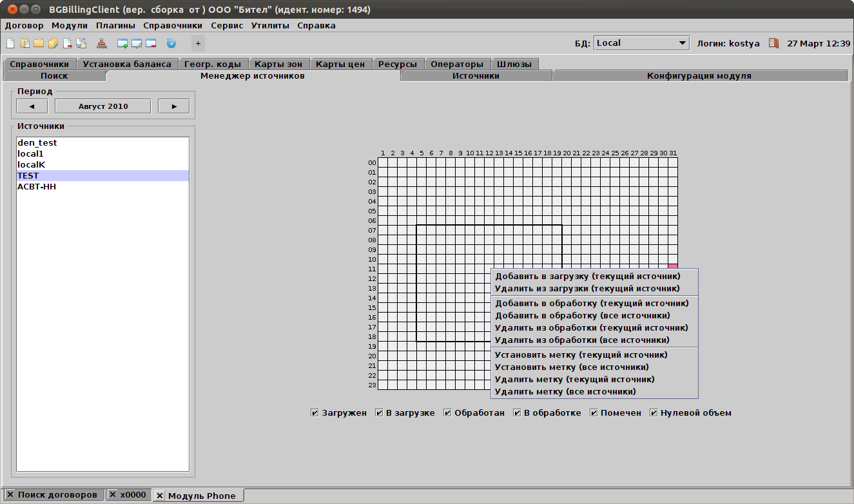Open the БД Local database dropdown
The image size is (854, 504).
point(641,43)
